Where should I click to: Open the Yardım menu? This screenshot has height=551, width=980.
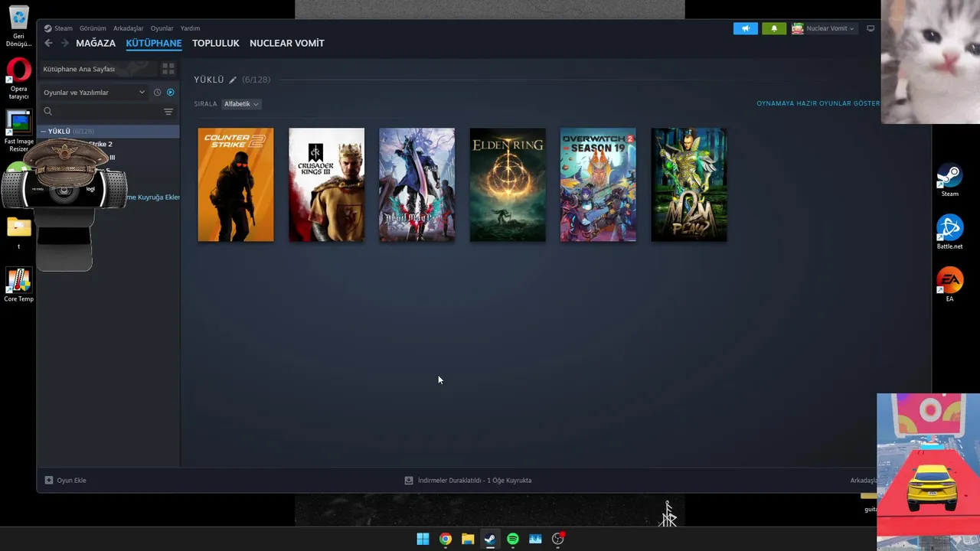pyautogui.click(x=190, y=28)
